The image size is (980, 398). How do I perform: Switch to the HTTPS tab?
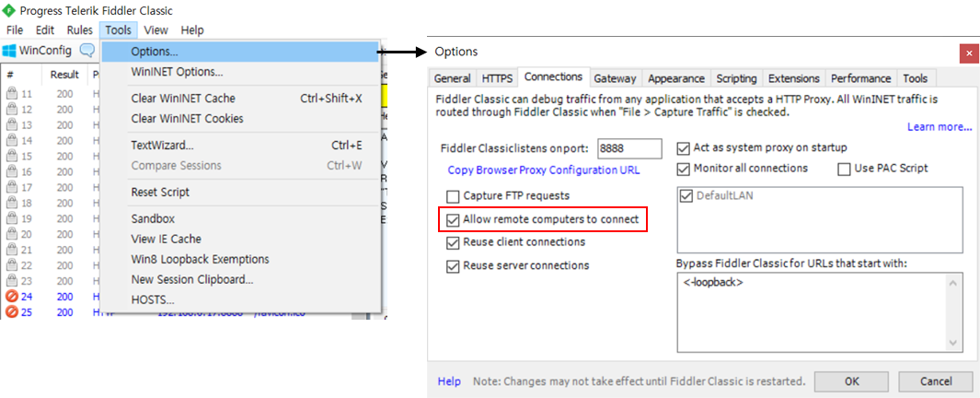tap(498, 78)
